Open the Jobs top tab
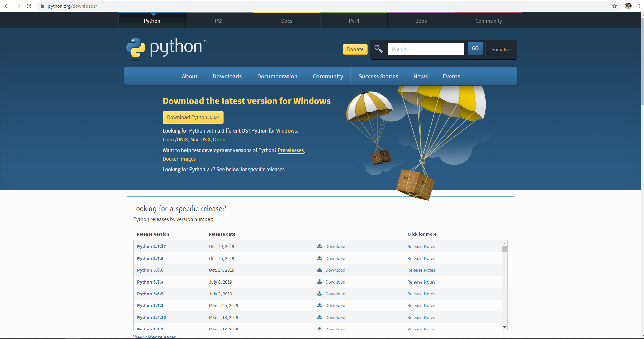Viewport: 644px width, 339px height. (x=421, y=21)
